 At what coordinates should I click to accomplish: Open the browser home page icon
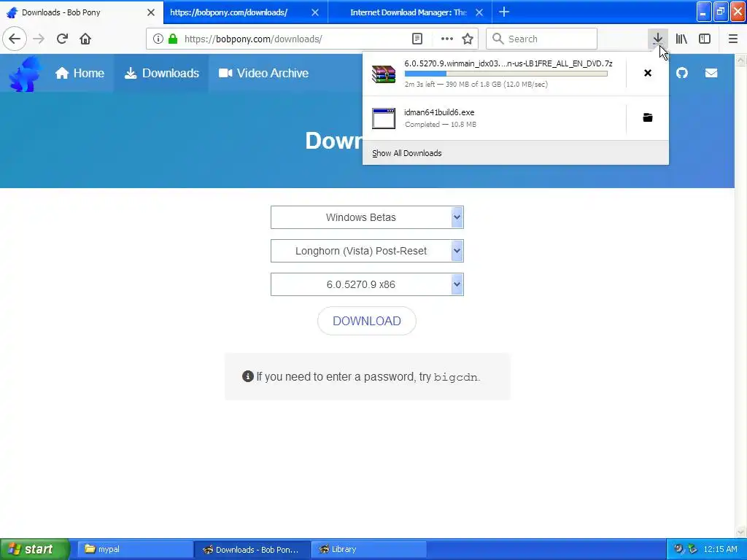tap(85, 39)
